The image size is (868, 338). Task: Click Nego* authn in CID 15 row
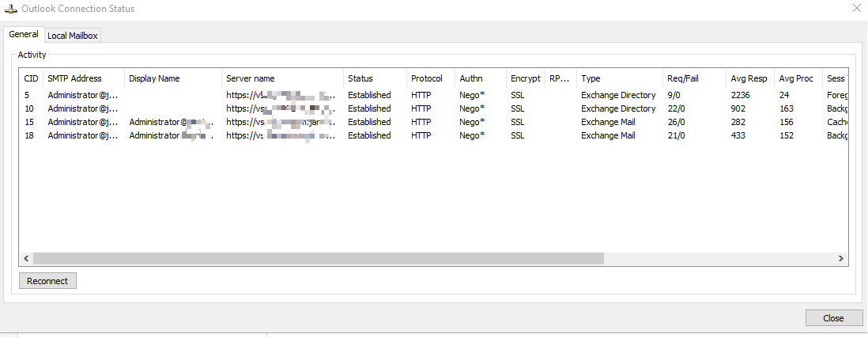pos(472,122)
